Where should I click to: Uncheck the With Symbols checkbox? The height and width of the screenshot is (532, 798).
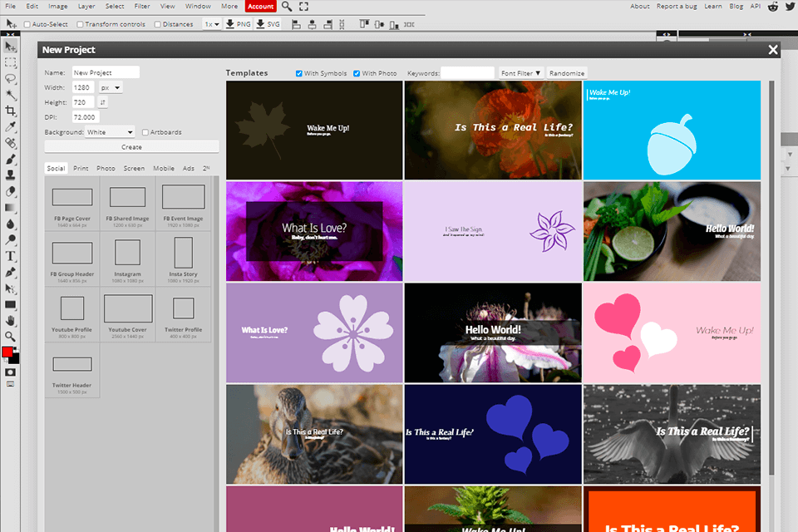pos(298,72)
